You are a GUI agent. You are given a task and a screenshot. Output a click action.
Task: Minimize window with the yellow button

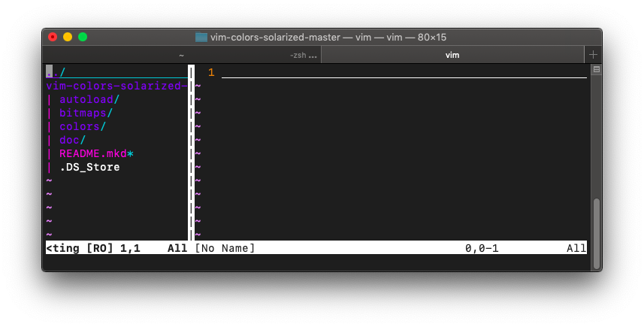click(68, 37)
